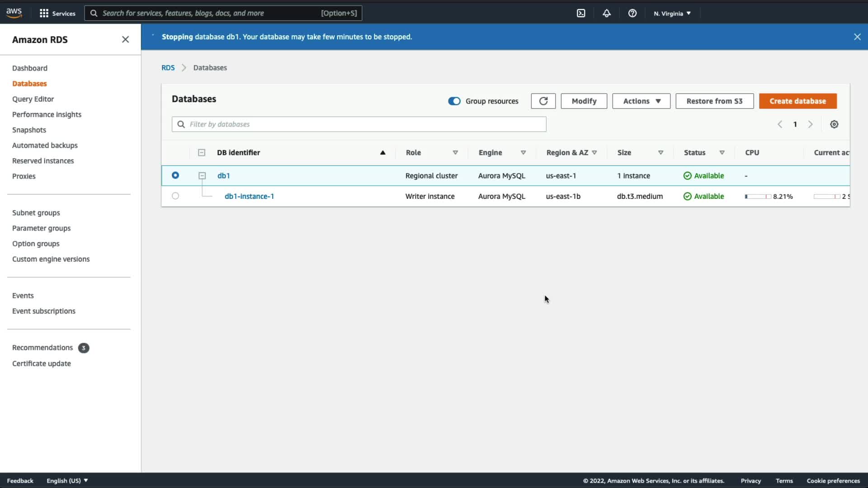
Task: Click the help question mark icon
Action: [632, 13]
